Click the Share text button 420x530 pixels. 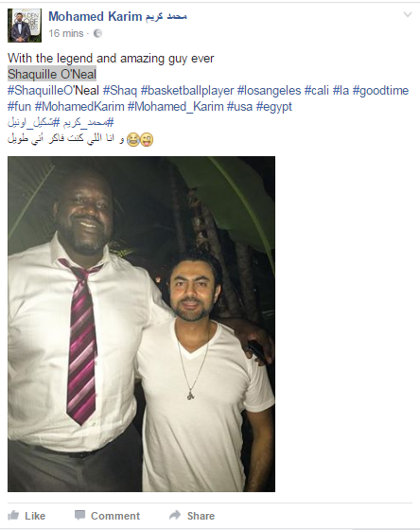click(x=201, y=516)
